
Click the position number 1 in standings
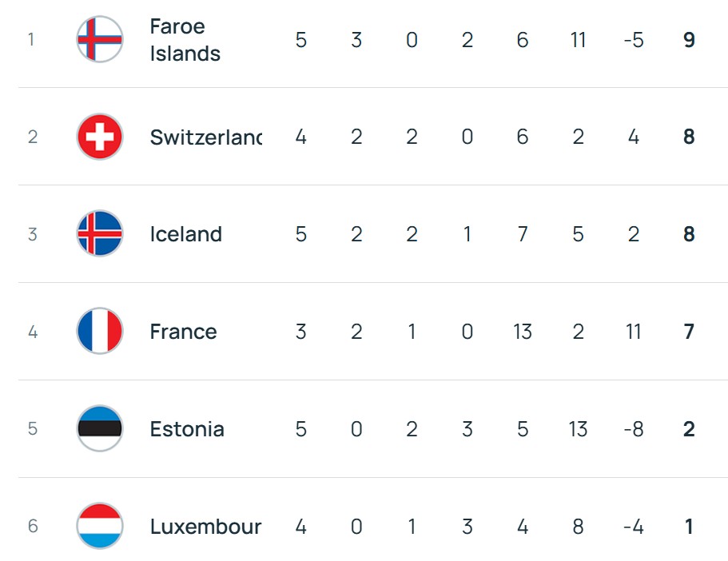31,39
